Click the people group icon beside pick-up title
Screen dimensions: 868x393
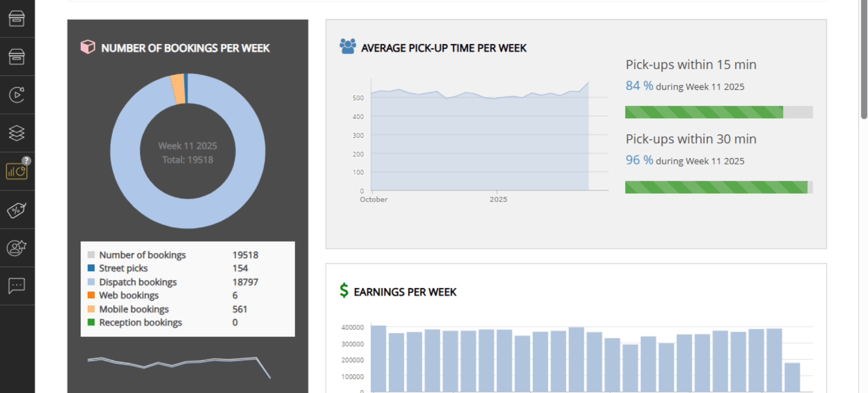tap(348, 46)
